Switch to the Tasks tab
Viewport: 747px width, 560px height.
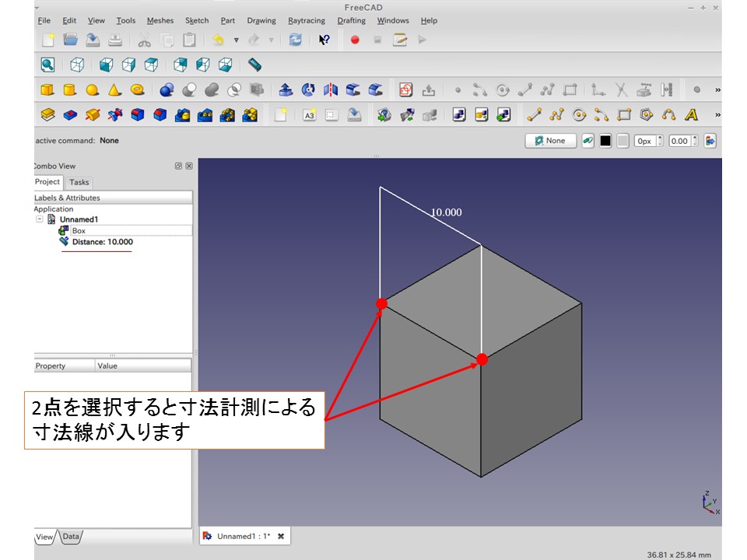(79, 182)
